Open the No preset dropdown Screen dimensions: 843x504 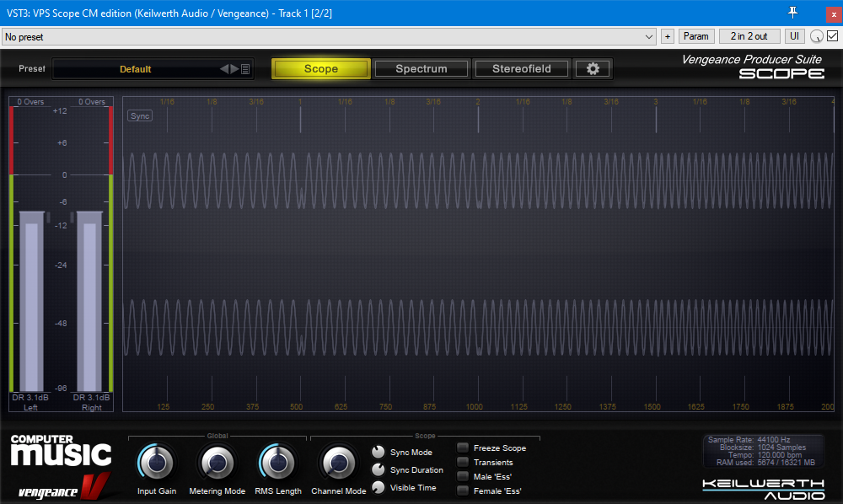coord(329,36)
